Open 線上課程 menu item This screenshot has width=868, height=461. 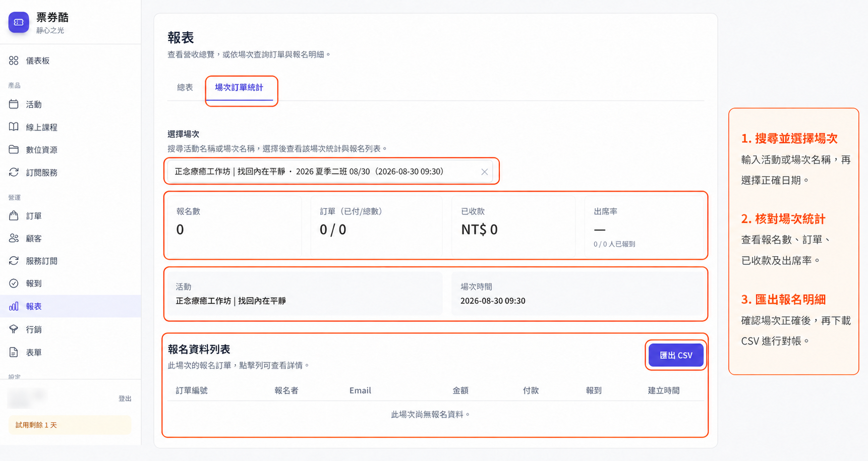coord(71,127)
